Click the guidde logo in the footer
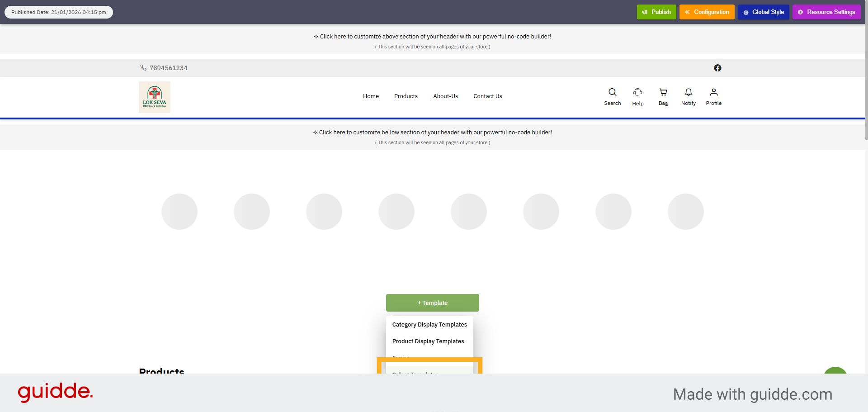Viewport: 868px width, 412px height. tap(55, 392)
